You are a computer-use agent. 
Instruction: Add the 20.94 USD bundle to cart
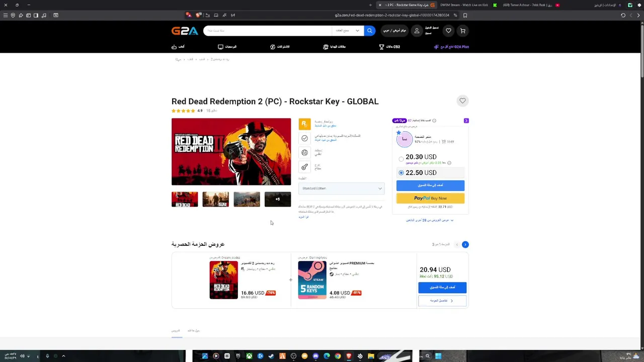442,287
